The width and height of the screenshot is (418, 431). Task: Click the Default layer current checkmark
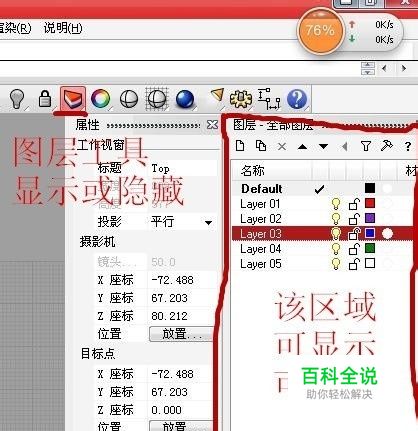(x=319, y=189)
